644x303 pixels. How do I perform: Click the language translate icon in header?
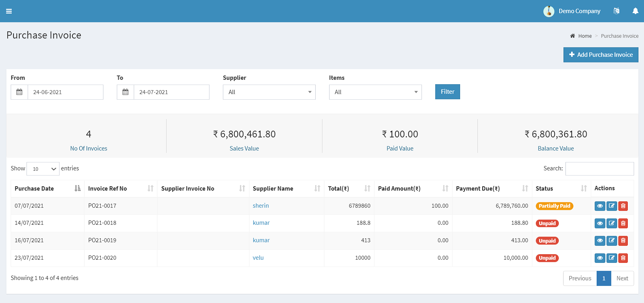[616, 11]
